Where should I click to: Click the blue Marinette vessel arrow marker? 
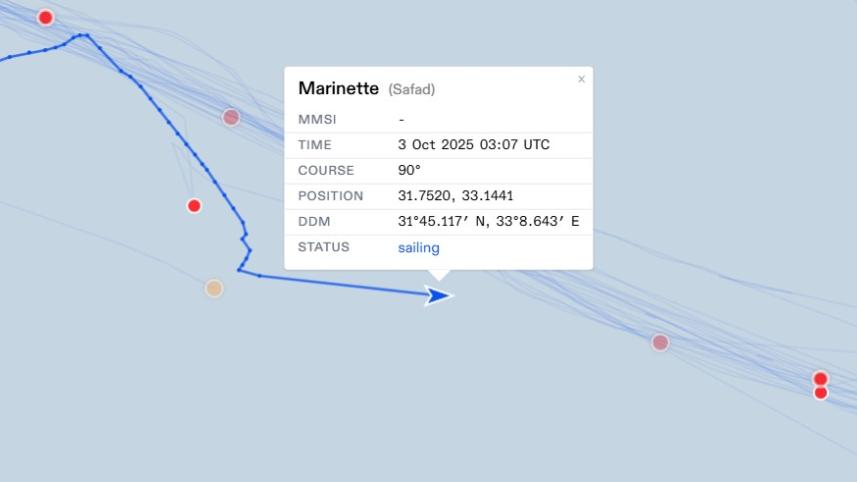coord(437,295)
